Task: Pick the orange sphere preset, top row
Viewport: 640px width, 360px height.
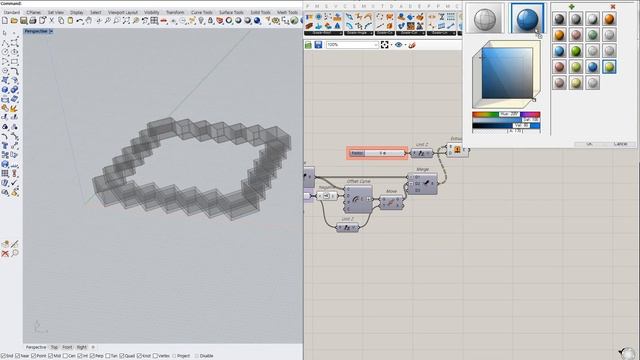Action: [x=609, y=18]
